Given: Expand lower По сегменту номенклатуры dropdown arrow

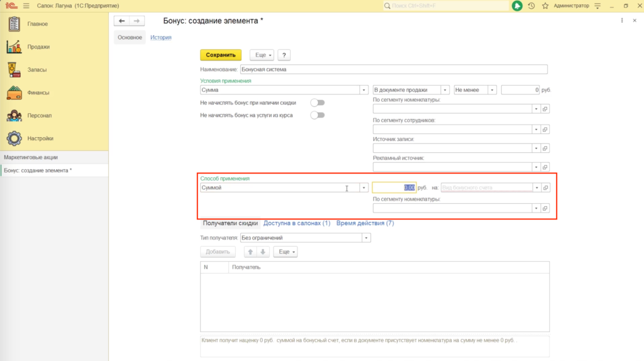Looking at the screenshot, I should (x=536, y=208).
